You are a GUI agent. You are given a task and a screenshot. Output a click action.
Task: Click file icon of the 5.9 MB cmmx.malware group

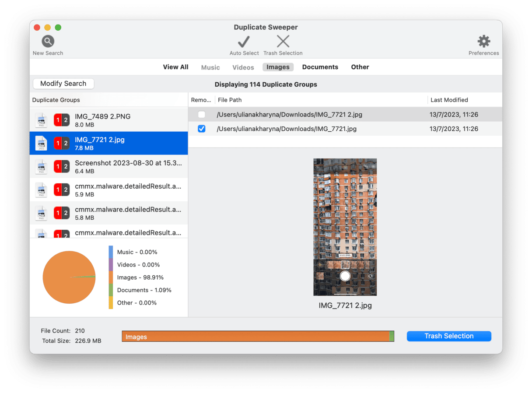tap(42, 190)
